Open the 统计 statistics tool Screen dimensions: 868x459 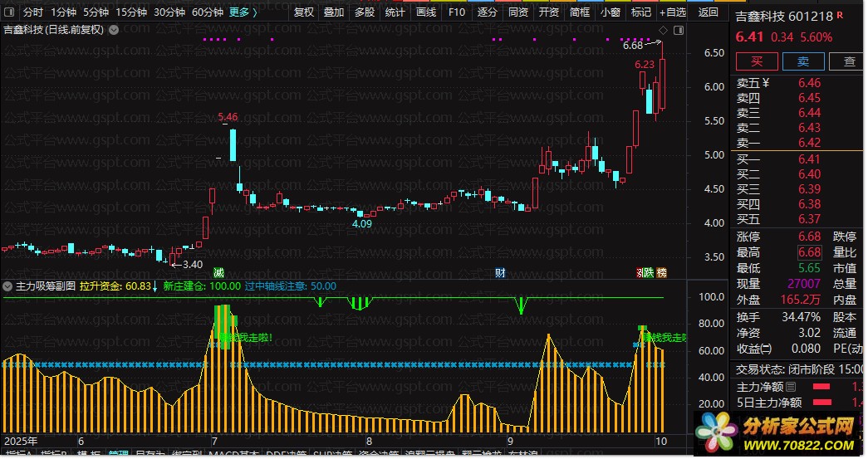point(395,12)
